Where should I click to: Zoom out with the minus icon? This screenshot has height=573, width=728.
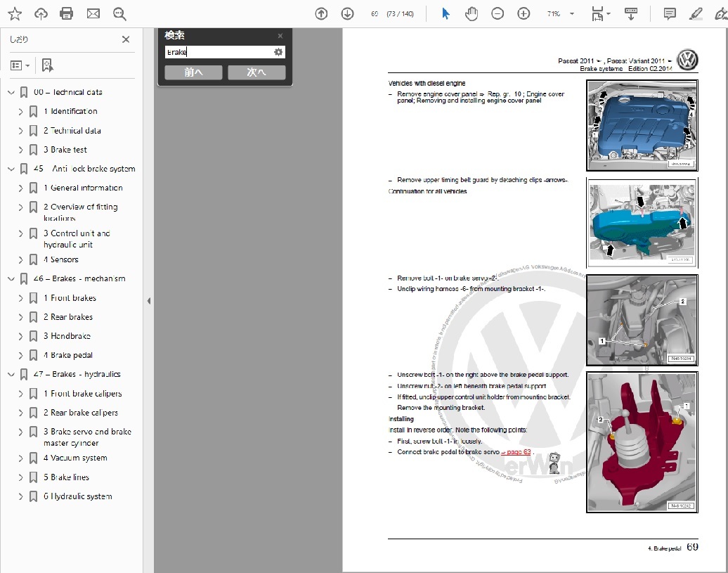coord(498,13)
